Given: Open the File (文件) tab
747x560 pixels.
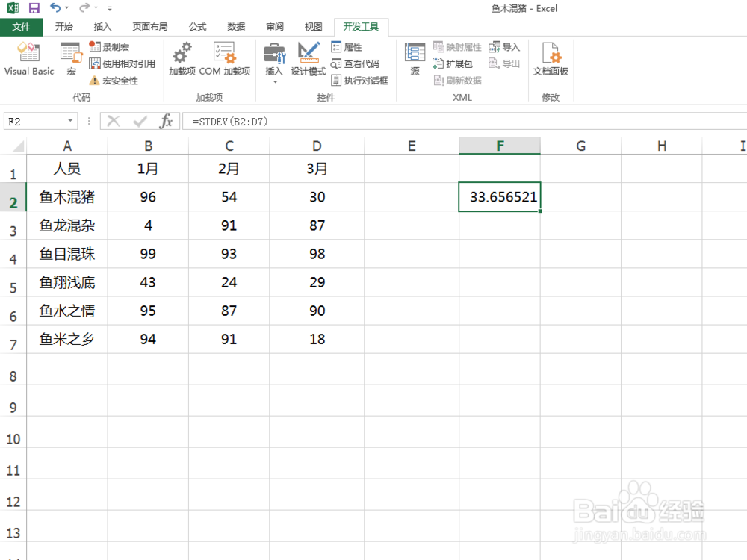Looking at the screenshot, I should pos(22,27).
